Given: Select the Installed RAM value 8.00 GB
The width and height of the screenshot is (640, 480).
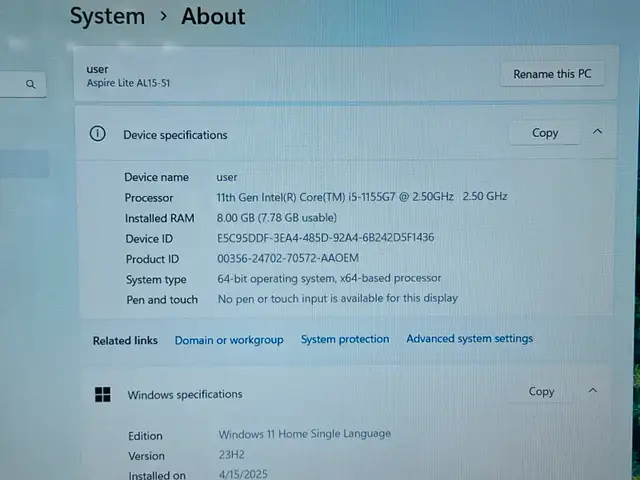Looking at the screenshot, I should tap(276, 218).
